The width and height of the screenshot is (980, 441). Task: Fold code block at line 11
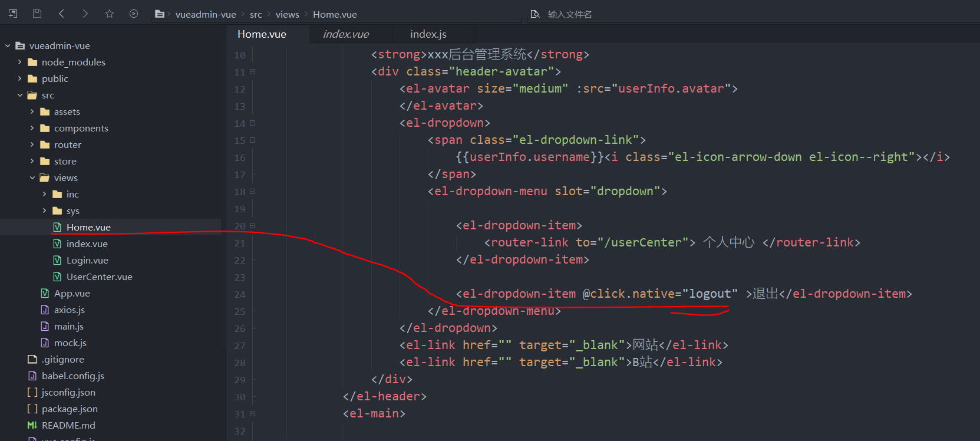(x=252, y=72)
